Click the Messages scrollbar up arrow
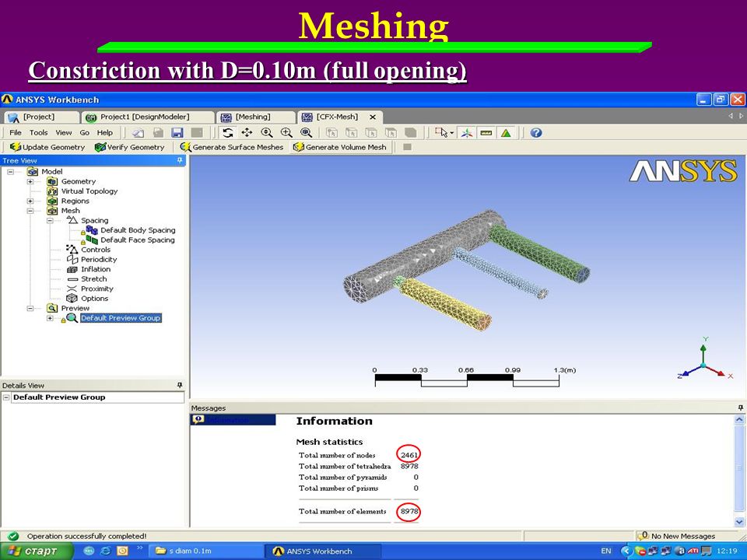 pos(739,420)
